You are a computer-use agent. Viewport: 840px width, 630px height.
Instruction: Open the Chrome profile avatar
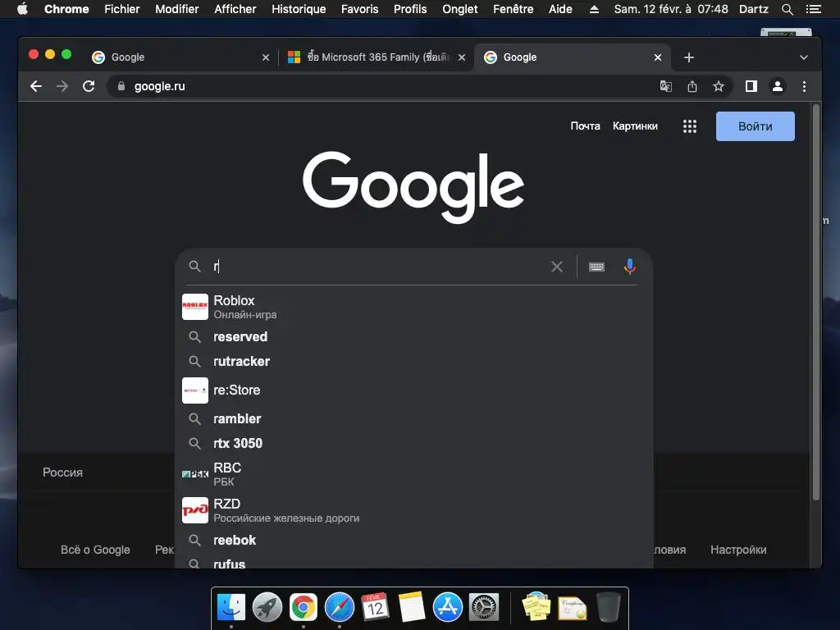pos(778,86)
